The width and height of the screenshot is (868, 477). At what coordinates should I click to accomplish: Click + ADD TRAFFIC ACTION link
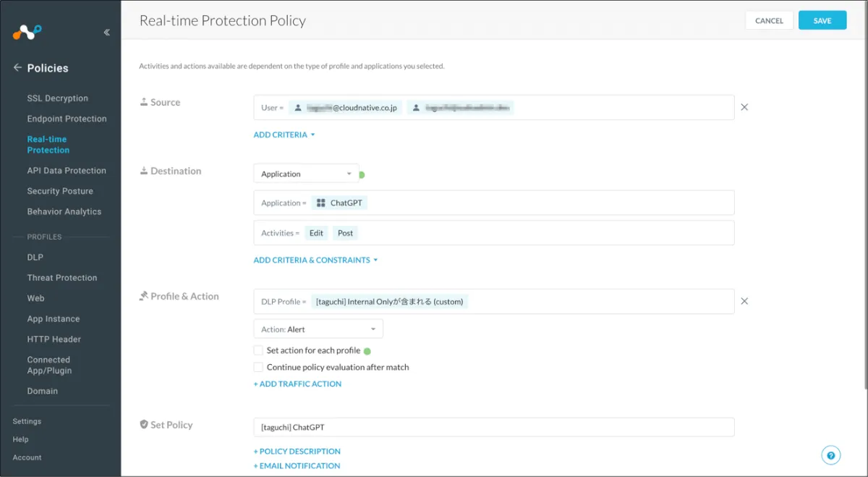point(297,384)
